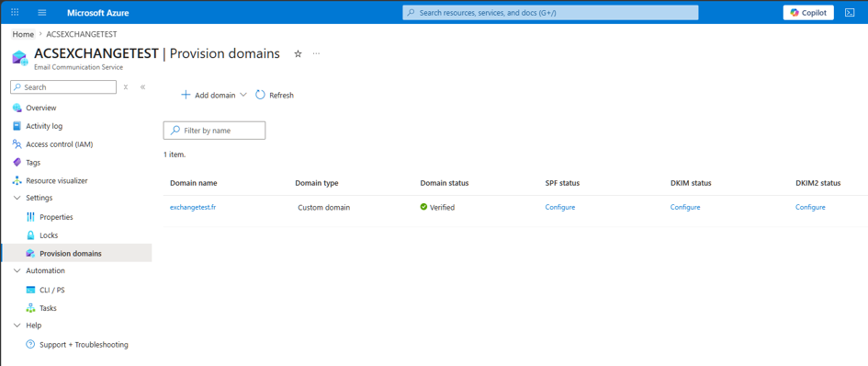Click the CLI / PS console icon

click(30, 290)
